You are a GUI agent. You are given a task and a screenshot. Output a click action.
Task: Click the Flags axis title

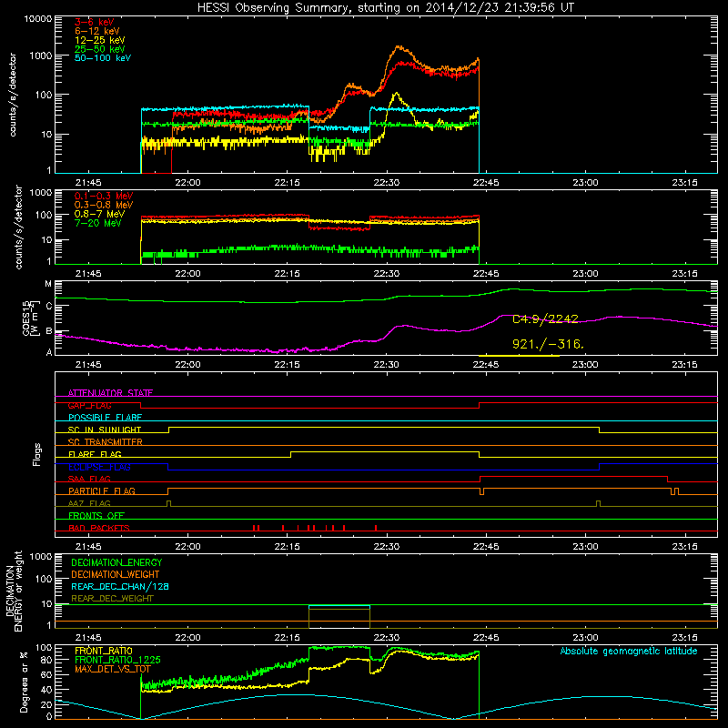coord(36,454)
